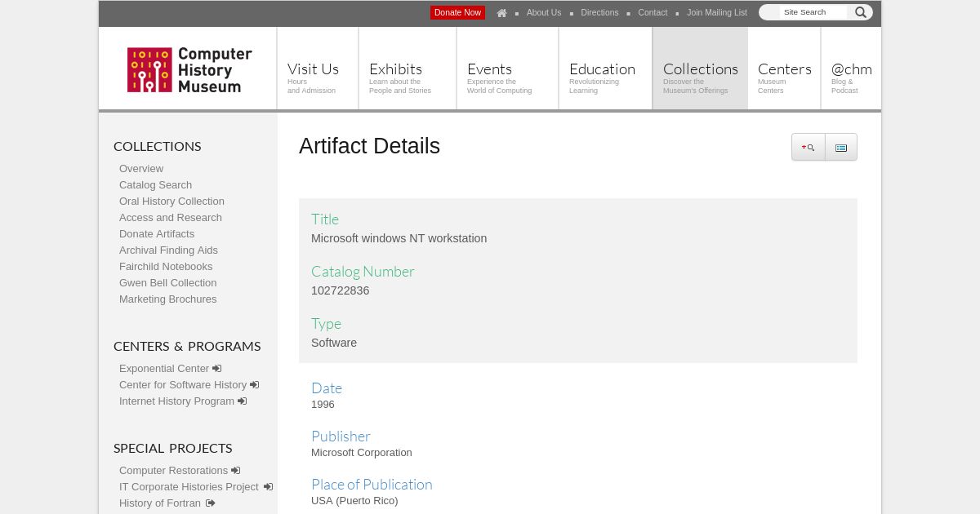Open Donate Artifacts link

coord(157,234)
